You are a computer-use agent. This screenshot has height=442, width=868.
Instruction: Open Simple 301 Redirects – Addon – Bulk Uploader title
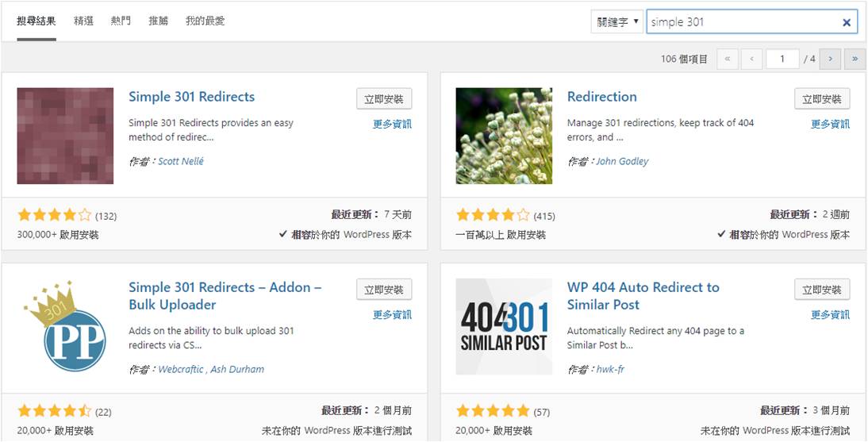tap(225, 296)
